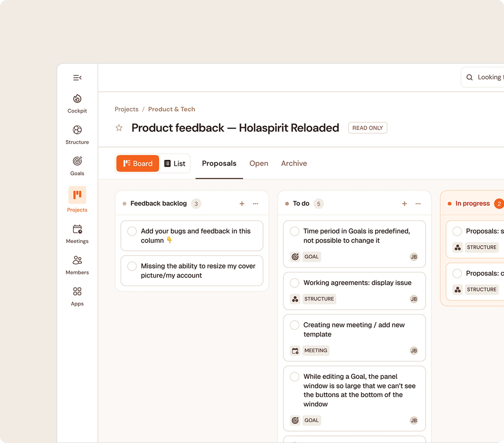Click the GOAL tag on While editing card
The image size is (504, 443).
pos(311,420)
